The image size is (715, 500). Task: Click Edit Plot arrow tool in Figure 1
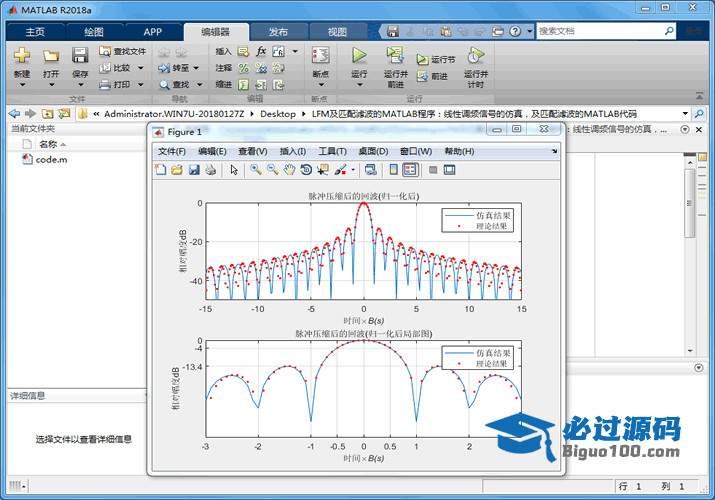[234, 170]
